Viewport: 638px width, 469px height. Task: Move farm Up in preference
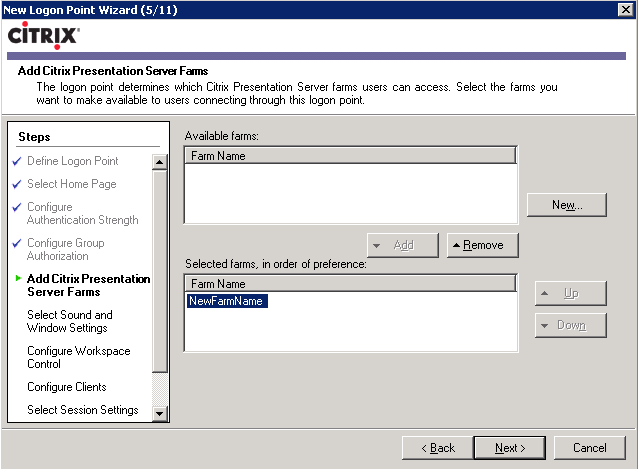(x=570, y=293)
